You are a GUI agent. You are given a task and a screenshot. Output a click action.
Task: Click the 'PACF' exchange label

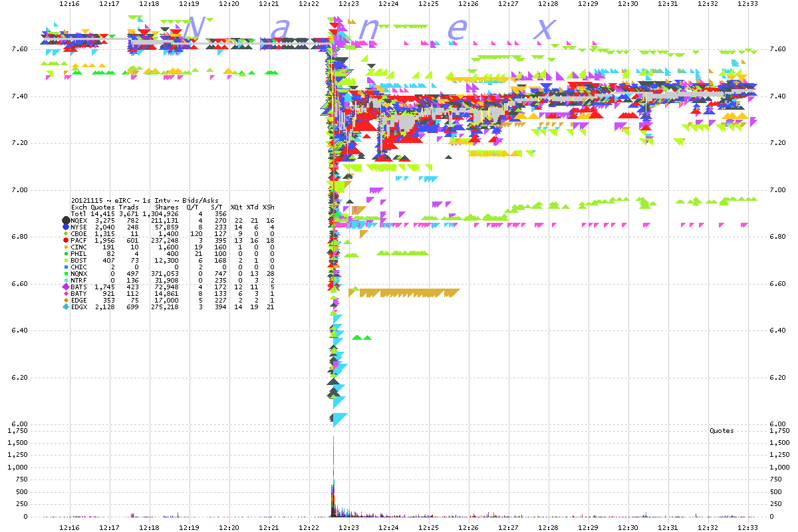pyautogui.click(x=78, y=240)
